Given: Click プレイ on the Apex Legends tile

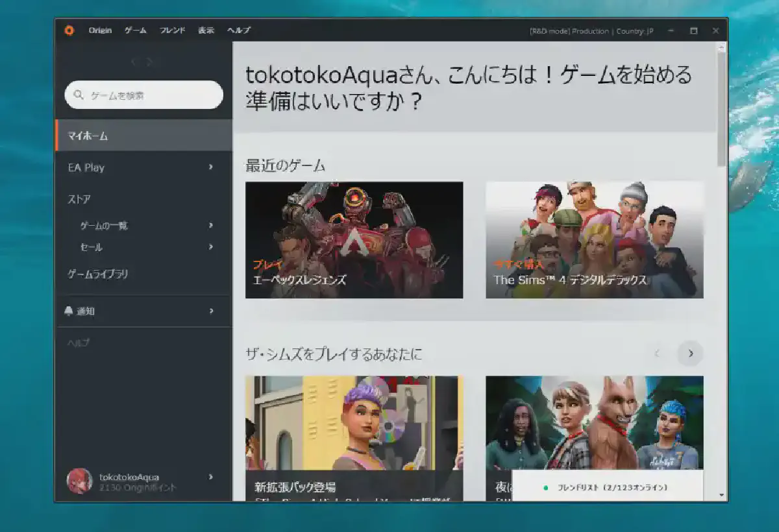Looking at the screenshot, I should click(x=267, y=264).
